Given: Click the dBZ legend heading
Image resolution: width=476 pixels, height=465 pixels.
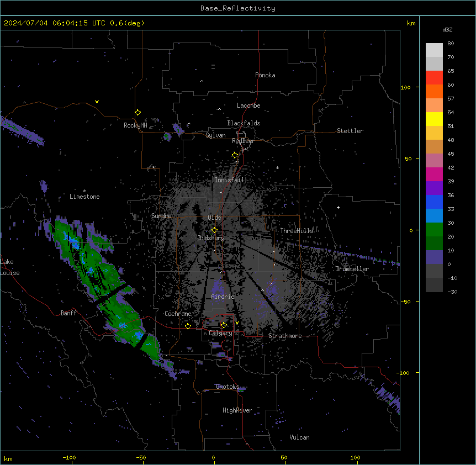Looking at the screenshot, I should [x=447, y=30].
